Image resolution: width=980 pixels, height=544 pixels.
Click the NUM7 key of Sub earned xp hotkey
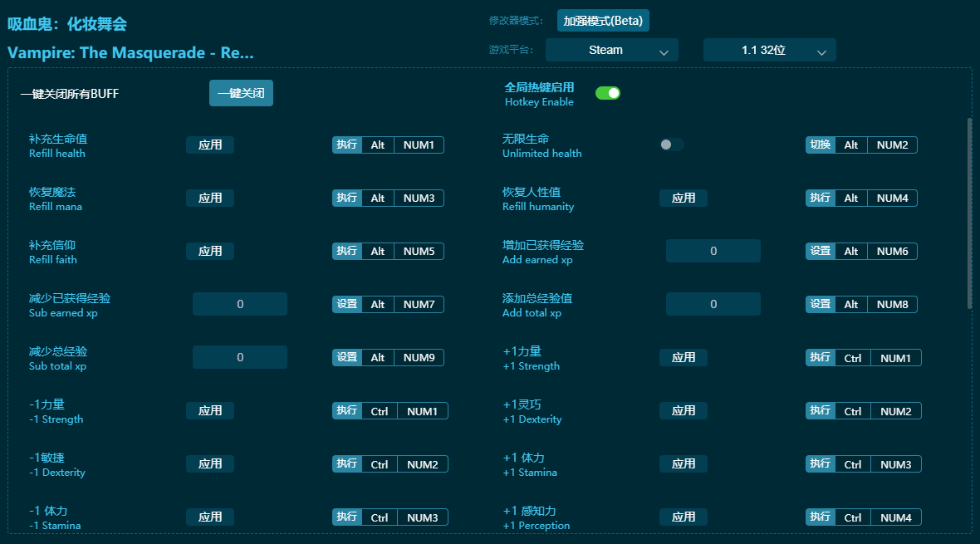(419, 305)
